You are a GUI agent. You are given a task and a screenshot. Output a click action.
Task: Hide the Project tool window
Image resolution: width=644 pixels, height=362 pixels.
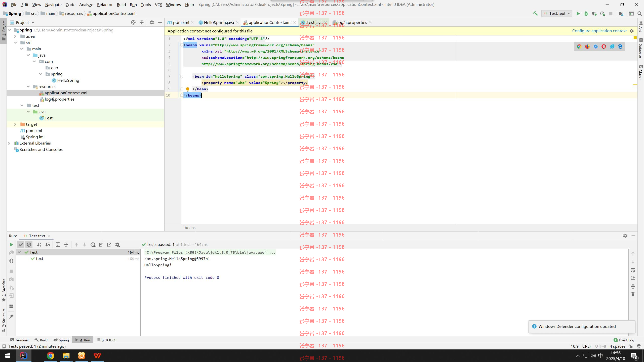click(x=160, y=22)
